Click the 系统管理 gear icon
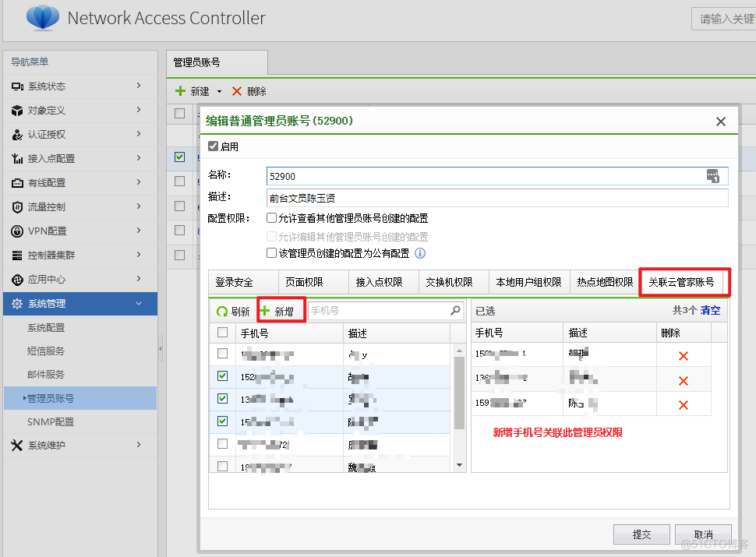The width and height of the screenshot is (756, 557). pos(17,304)
